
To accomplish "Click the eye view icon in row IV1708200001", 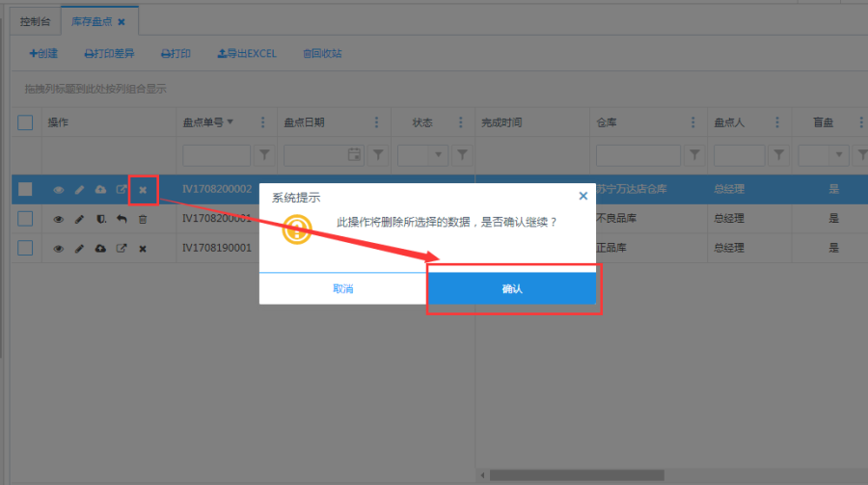I will 58,219.
